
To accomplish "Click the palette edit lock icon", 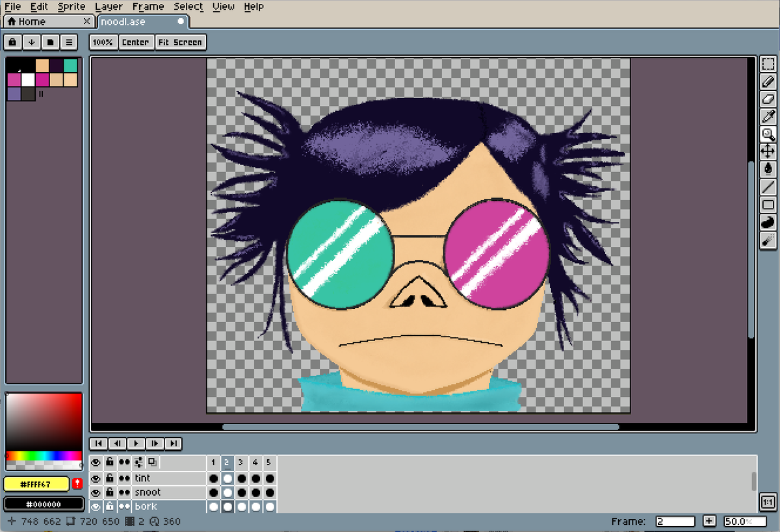I will click(13, 42).
